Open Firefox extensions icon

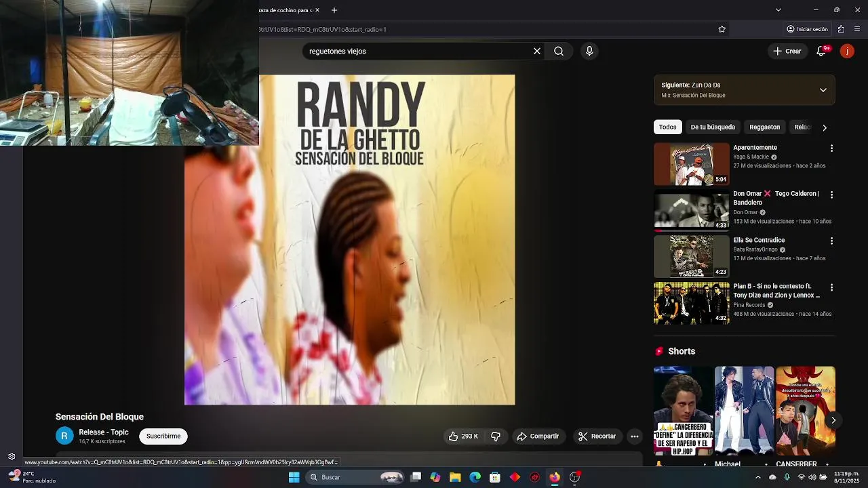tap(841, 29)
